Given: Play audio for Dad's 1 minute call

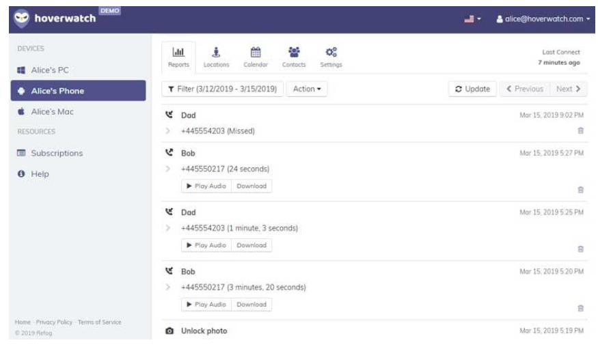Looking at the screenshot, I should tap(206, 245).
